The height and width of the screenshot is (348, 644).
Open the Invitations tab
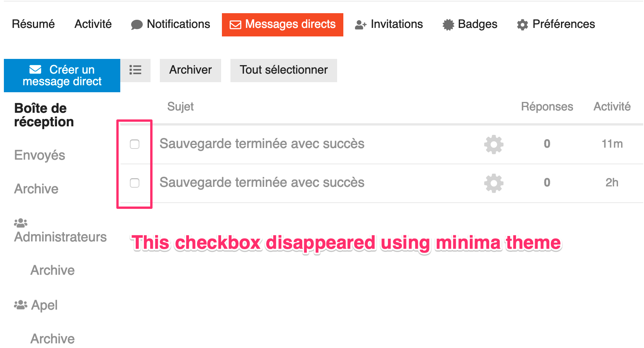pos(389,24)
